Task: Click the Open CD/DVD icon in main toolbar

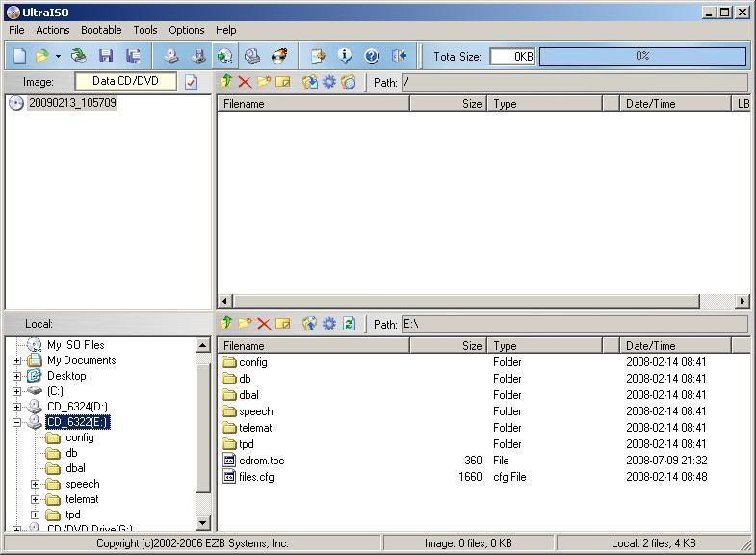Action: point(79,56)
